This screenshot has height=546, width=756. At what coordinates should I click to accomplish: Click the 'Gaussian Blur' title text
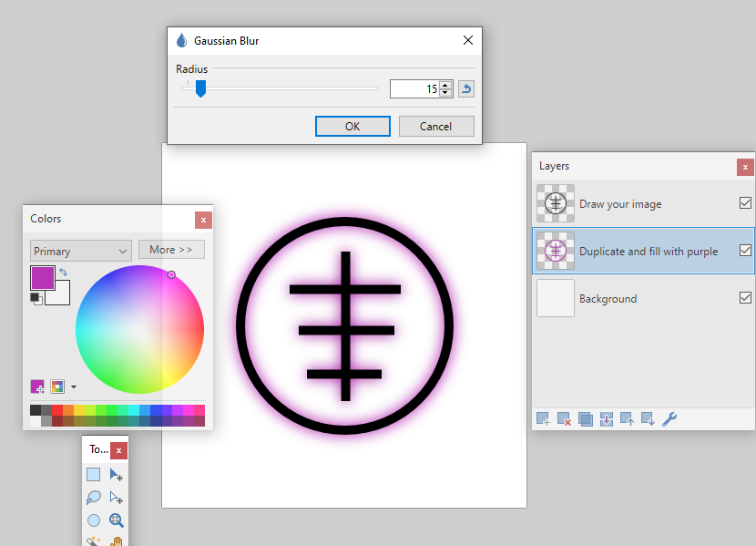[x=227, y=41]
